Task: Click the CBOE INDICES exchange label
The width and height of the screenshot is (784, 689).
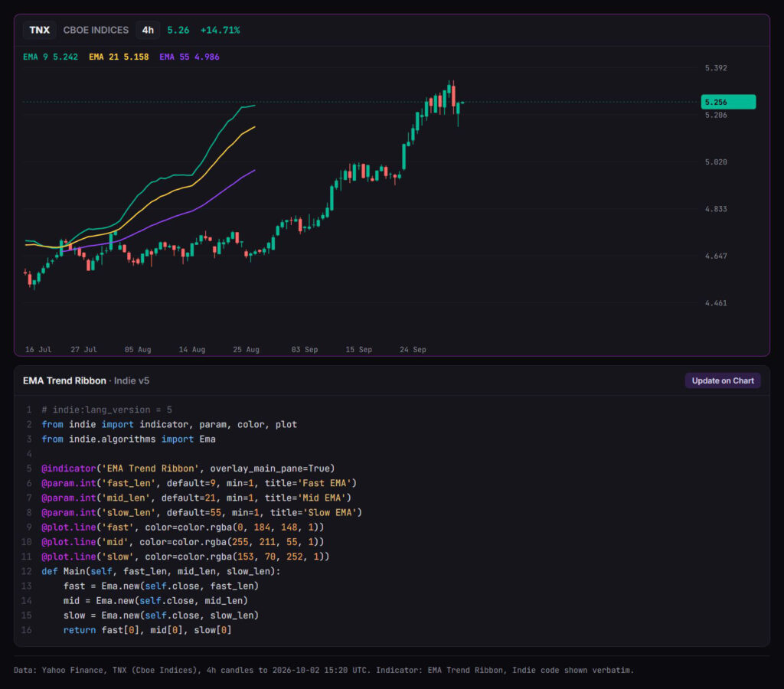Action: [96, 30]
